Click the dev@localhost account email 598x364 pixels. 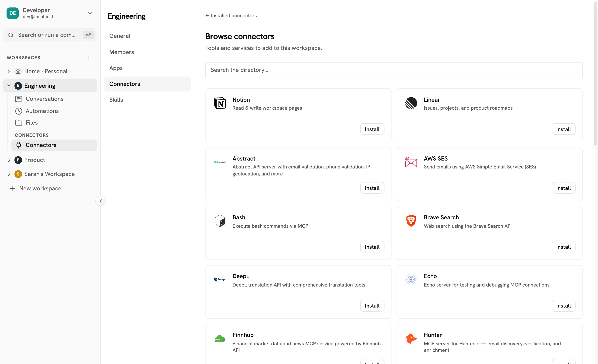(x=38, y=17)
